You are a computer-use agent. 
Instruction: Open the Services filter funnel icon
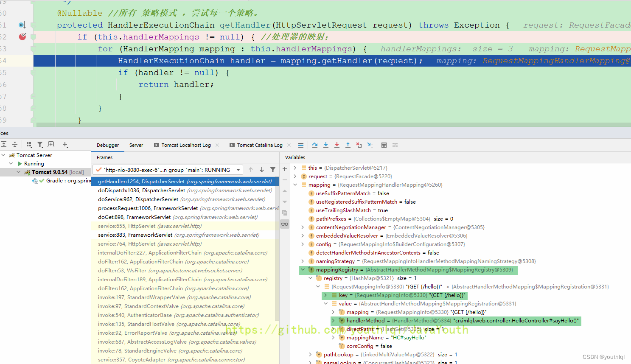pyautogui.click(x=40, y=145)
